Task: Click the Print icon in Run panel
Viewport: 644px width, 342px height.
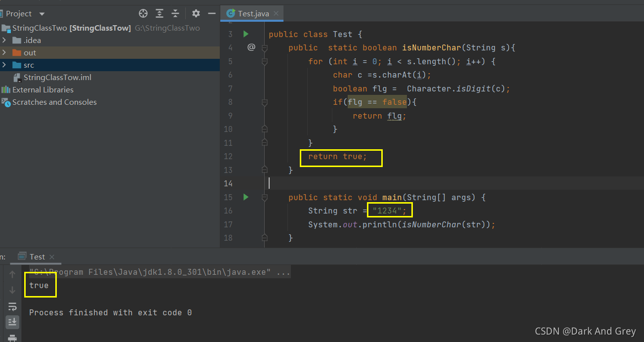Action: point(12,338)
